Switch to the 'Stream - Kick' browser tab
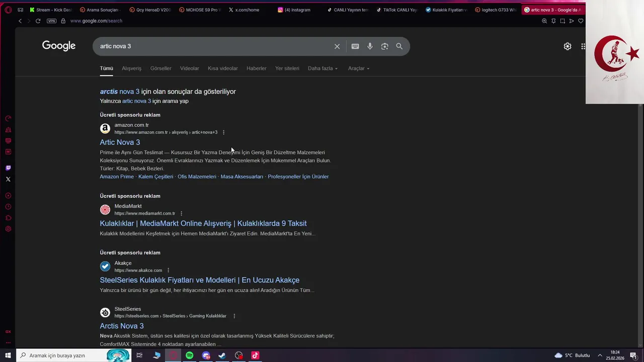Viewport: 644px width, 362px height. pyautogui.click(x=50, y=10)
